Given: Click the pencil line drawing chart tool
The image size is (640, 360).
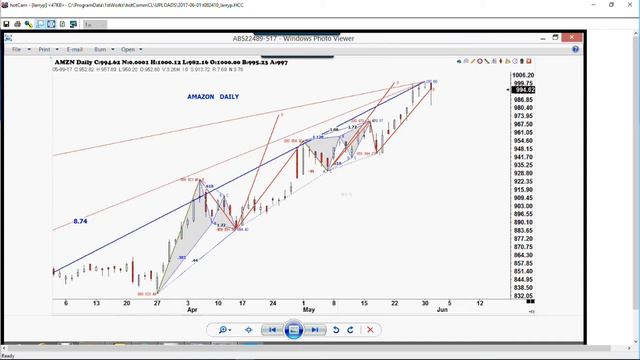Looking at the screenshot, I should [x=473, y=61].
